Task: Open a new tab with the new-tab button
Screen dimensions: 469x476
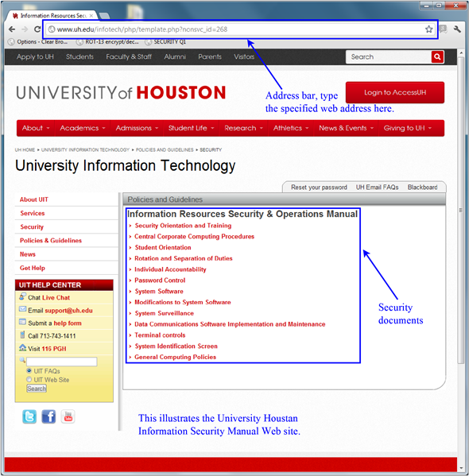Action: click(104, 16)
